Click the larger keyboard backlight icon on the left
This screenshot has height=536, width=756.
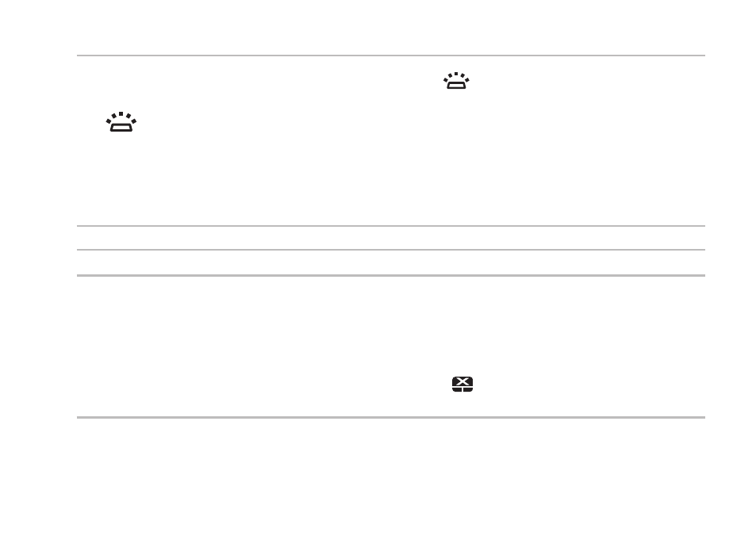[121, 122]
